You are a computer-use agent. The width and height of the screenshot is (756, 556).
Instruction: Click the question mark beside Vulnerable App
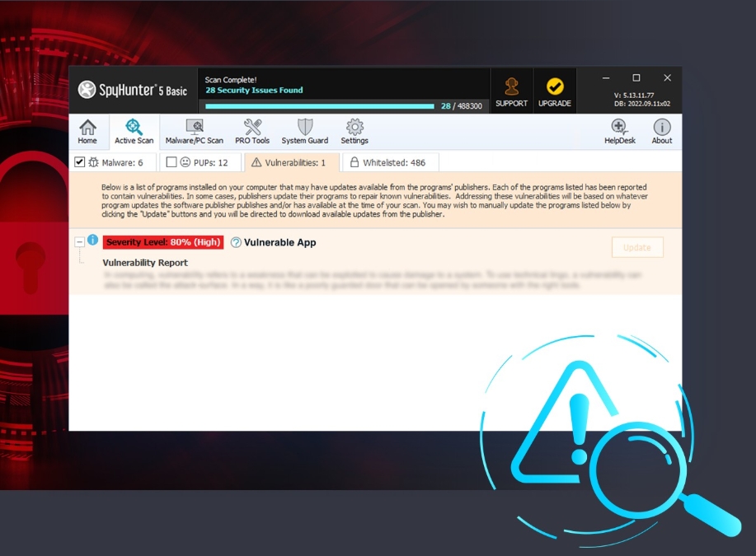click(x=236, y=243)
